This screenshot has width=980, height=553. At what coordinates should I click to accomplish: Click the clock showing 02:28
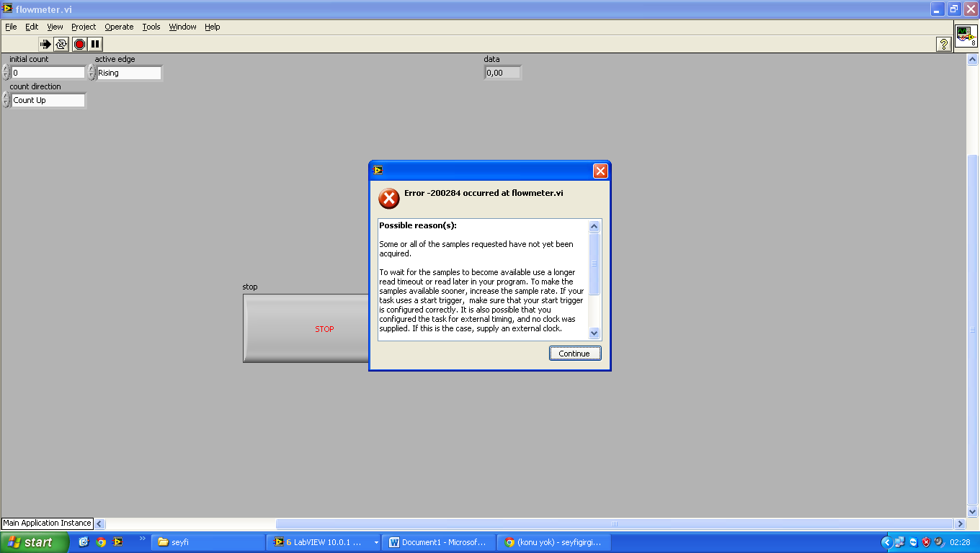click(x=960, y=542)
